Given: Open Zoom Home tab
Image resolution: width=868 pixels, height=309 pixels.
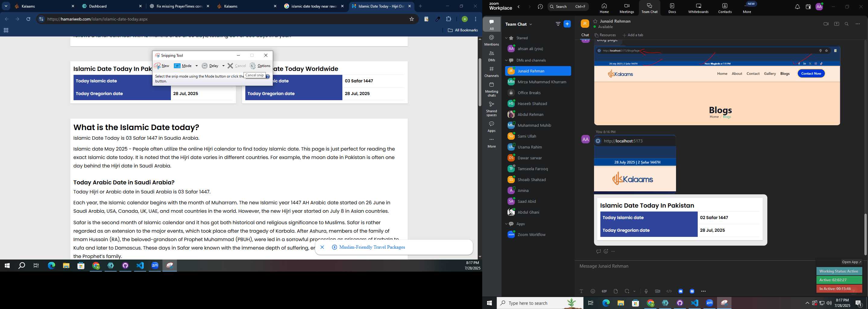Looking at the screenshot, I should pyautogui.click(x=604, y=8).
